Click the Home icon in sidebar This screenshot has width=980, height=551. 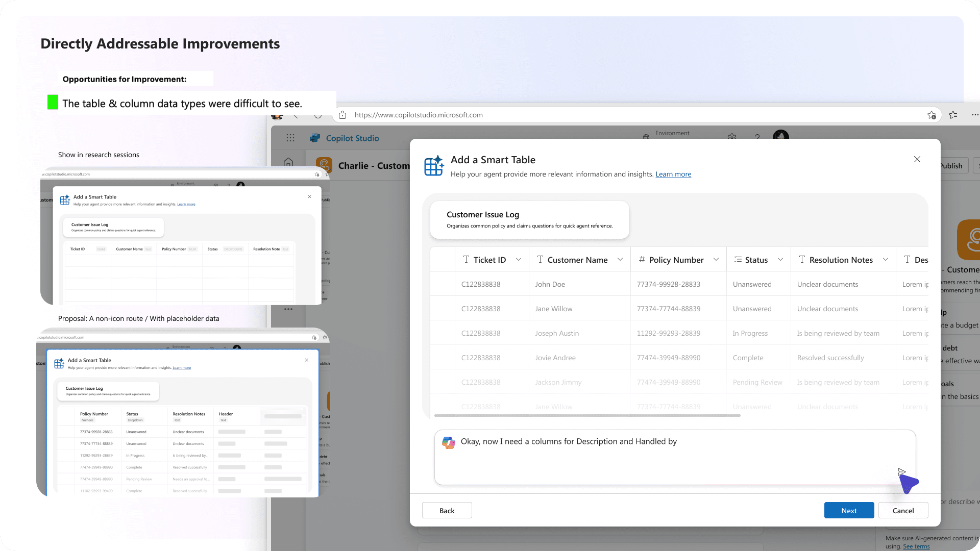(x=288, y=162)
